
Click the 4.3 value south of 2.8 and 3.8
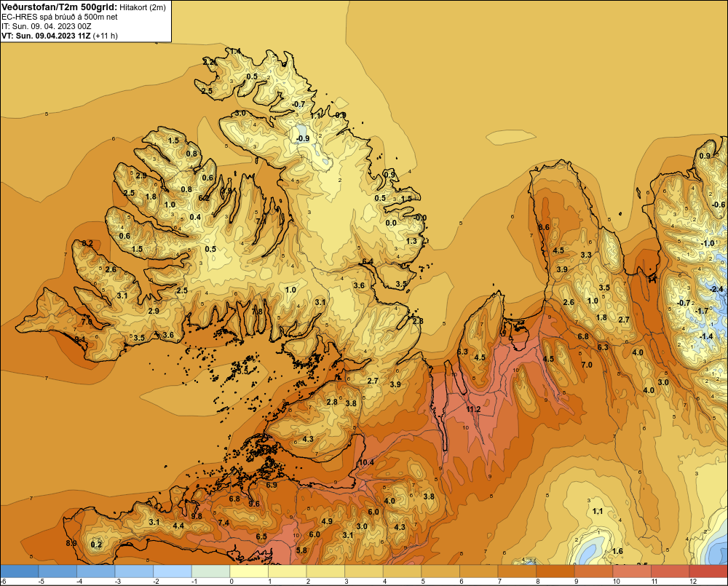coord(308,439)
